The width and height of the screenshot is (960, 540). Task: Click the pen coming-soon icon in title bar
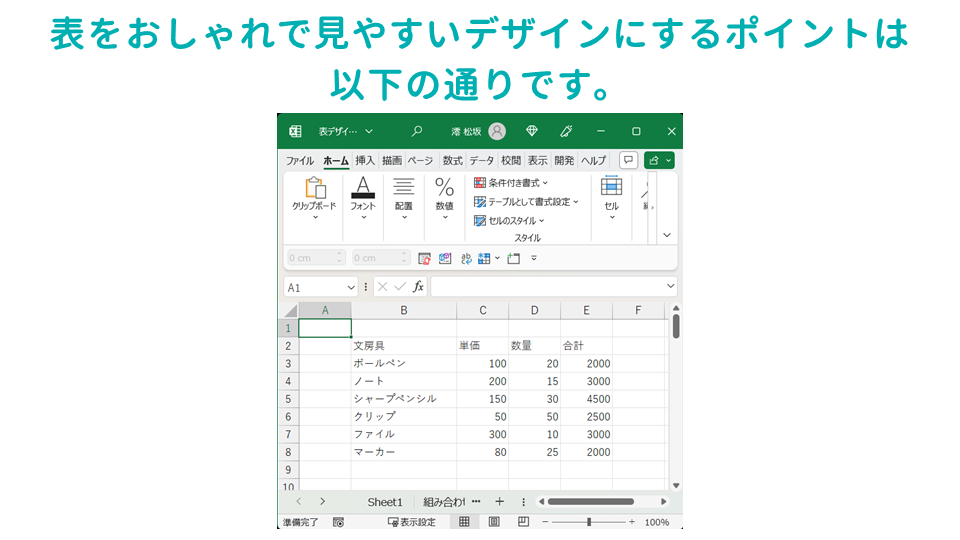point(566,131)
